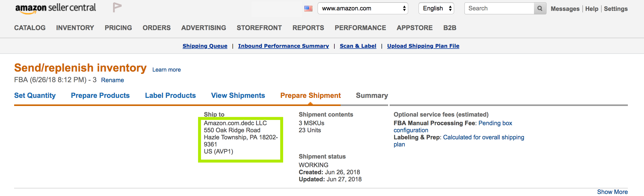The width and height of the screenshot is (644, 196).
Task: Expand details with Show More
Action: (612, 192)
